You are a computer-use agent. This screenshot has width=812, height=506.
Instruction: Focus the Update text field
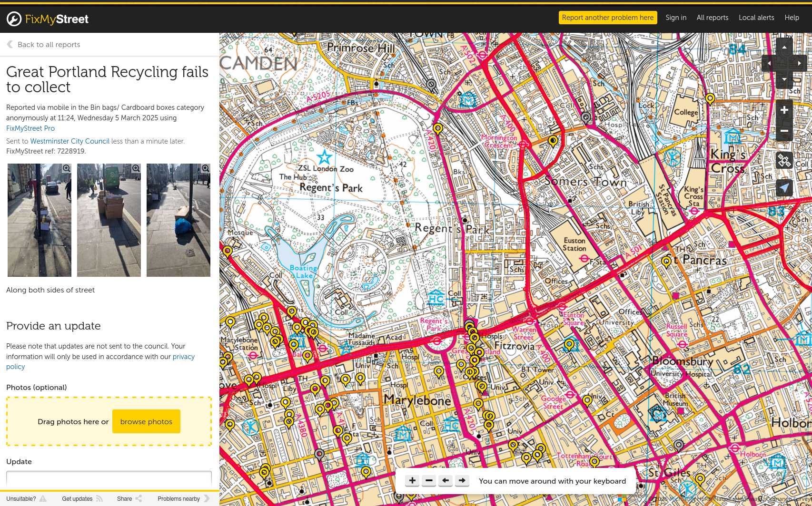(x=109, y=479)
